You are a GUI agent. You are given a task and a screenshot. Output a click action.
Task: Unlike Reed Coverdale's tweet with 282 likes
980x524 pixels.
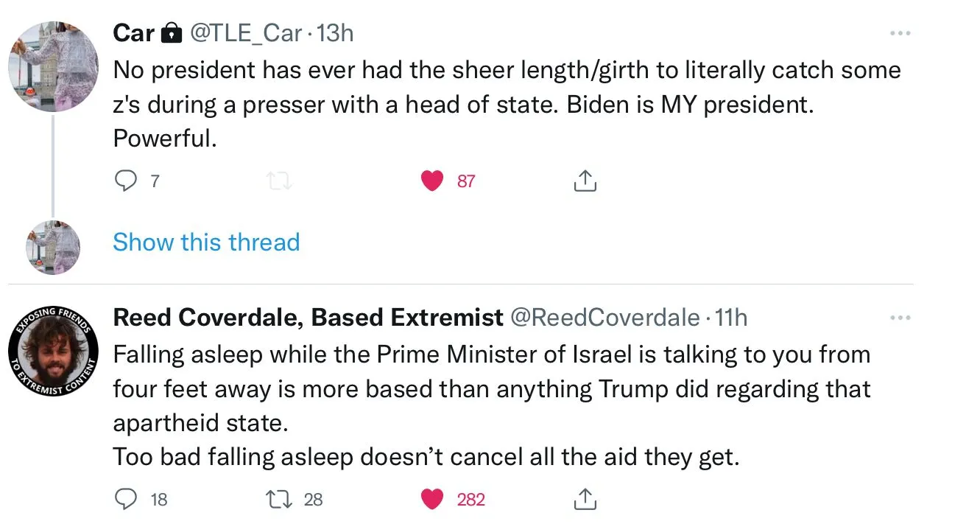click(432, 500)
